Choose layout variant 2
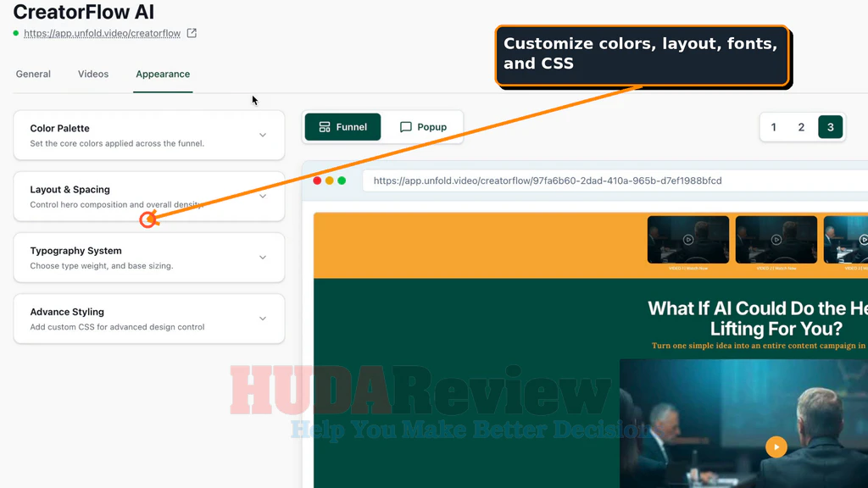The width and height of the screenshot is (868, 488). [801, 127]
